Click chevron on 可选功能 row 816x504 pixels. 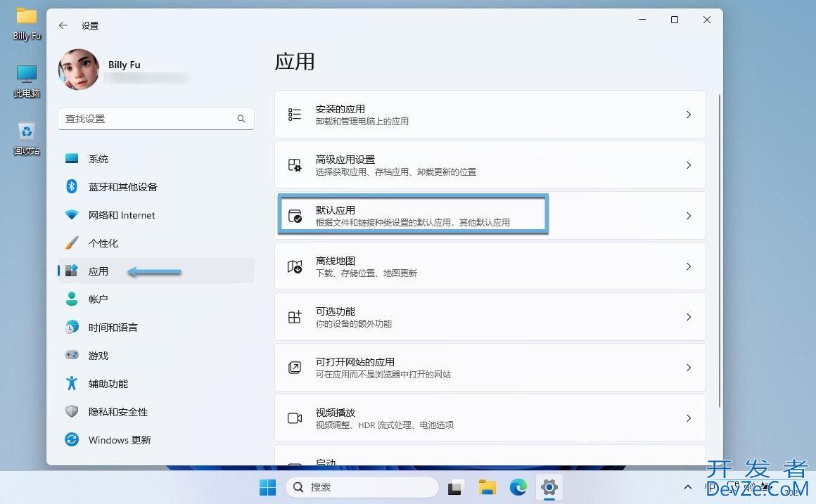point(689,317)
